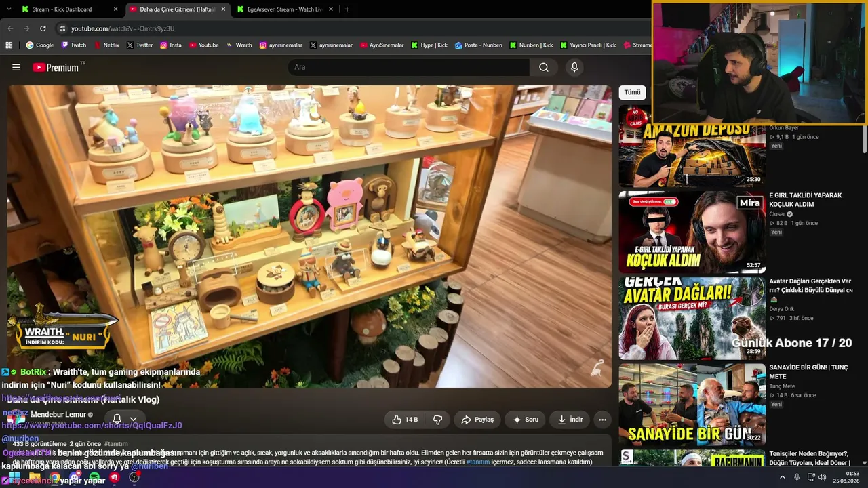Open the Google Chrome taskbar icon
868x488 pixels.
pyautogui.click(x=54, y=477)
